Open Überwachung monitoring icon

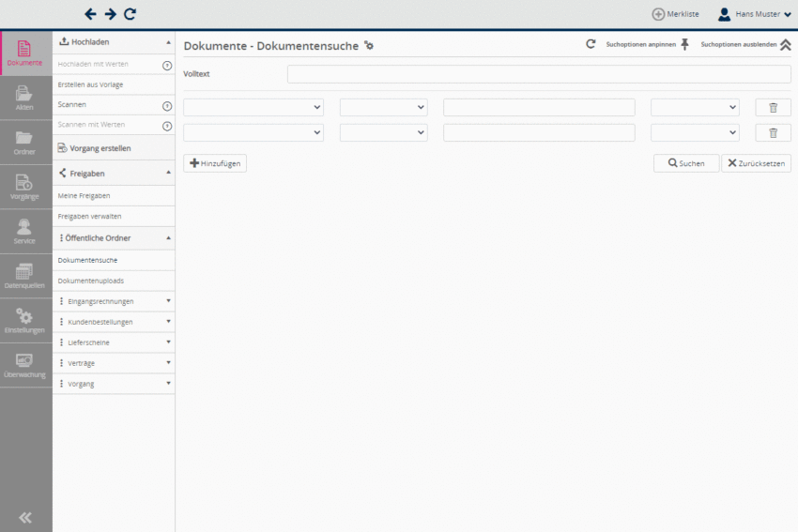25,366
